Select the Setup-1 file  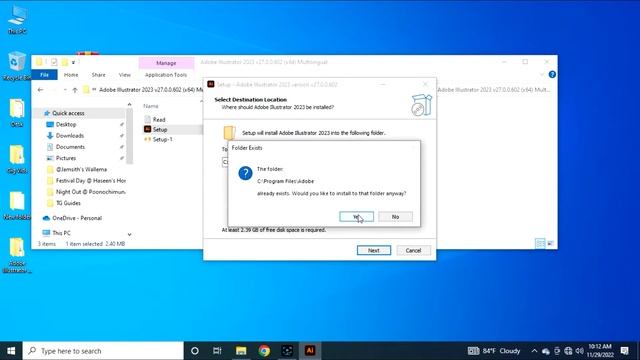click(162, 139)
